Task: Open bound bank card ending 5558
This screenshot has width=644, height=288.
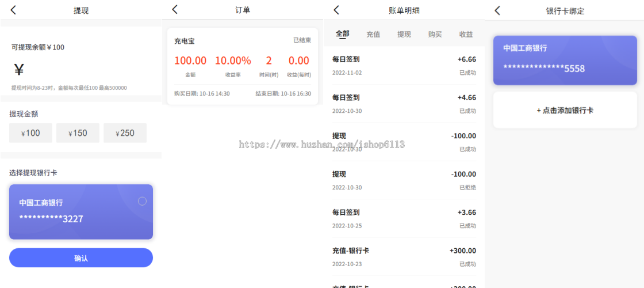Action: click(x=565, y=60)
